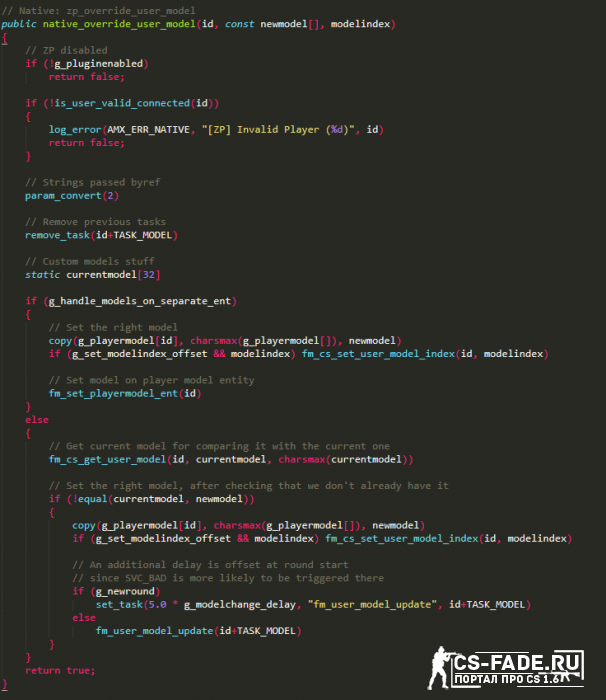
Task: Click the 'return true;' statement
Action: pyautogui.click(x=60, y=671)
